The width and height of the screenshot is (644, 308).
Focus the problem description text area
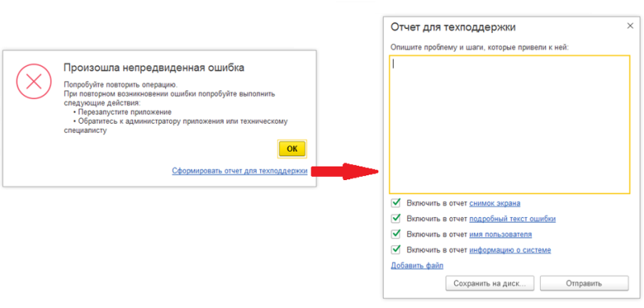point(510,125)
